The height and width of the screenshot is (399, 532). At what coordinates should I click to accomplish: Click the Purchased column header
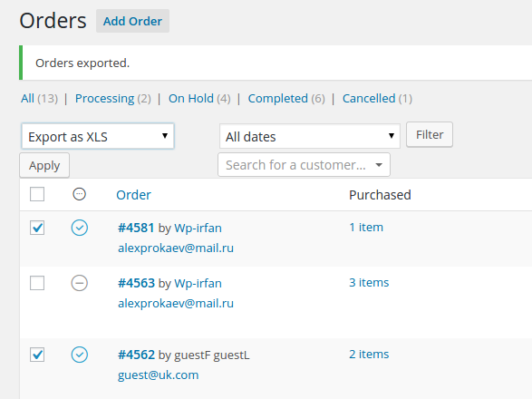[380, 195]
